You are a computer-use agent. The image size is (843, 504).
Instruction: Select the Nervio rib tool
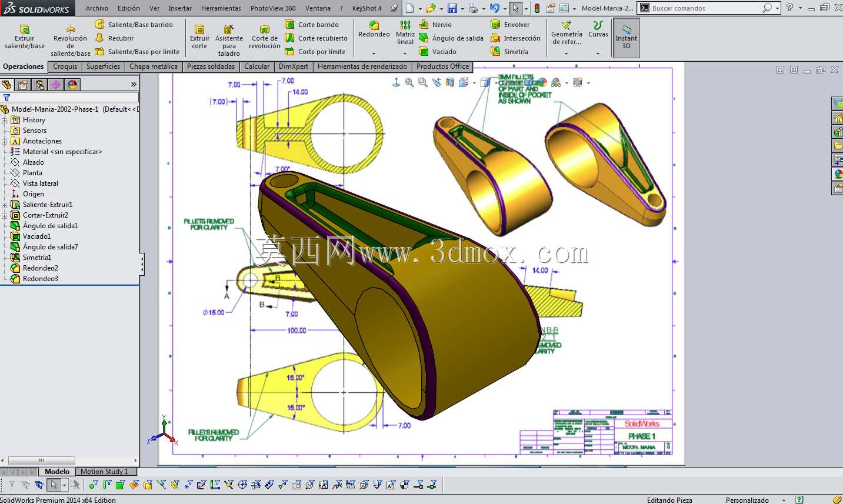(x=435, y=25)
